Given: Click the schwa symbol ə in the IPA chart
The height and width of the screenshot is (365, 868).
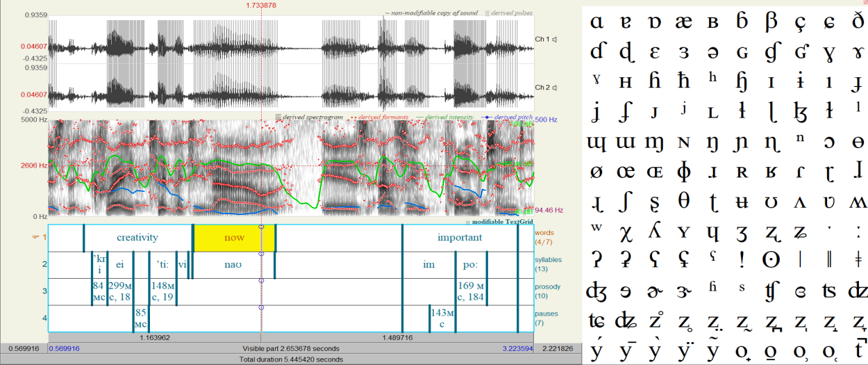Looking at the screenshot, I should (712, 52).
